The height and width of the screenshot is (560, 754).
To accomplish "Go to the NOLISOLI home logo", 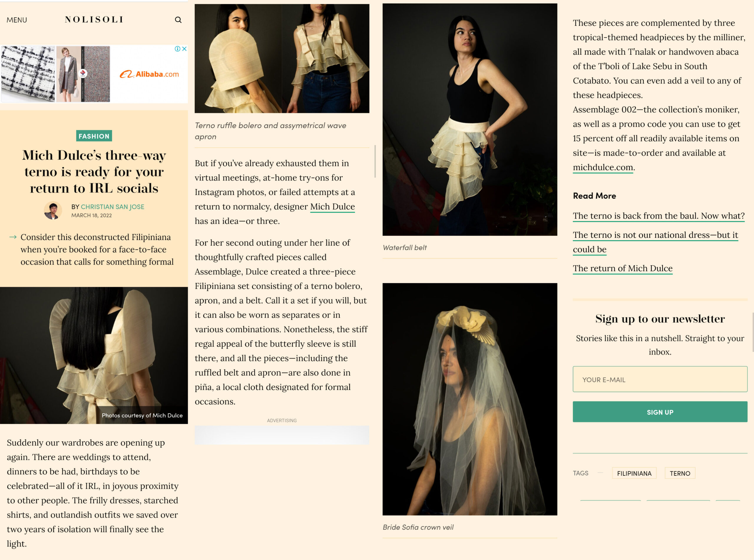I will click(94, 20).
